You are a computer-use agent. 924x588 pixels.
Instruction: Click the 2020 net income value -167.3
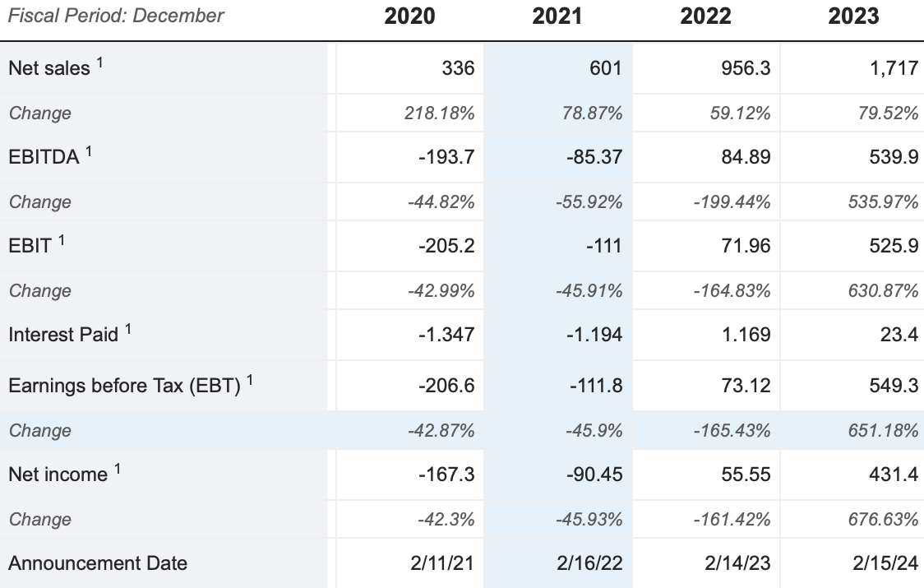pos(446,475)
